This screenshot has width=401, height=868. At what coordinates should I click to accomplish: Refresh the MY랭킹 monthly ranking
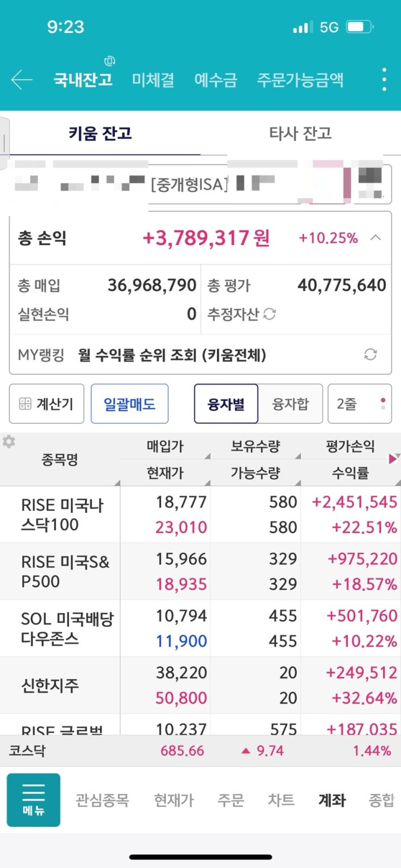click(x=370, y=355)
